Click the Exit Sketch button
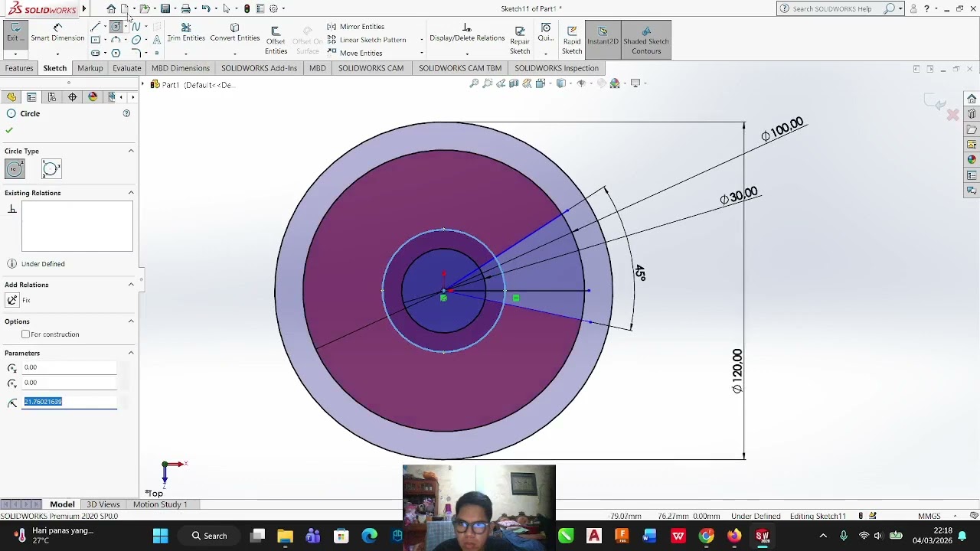Screen dimensions: 980x551 coord(15,33)
